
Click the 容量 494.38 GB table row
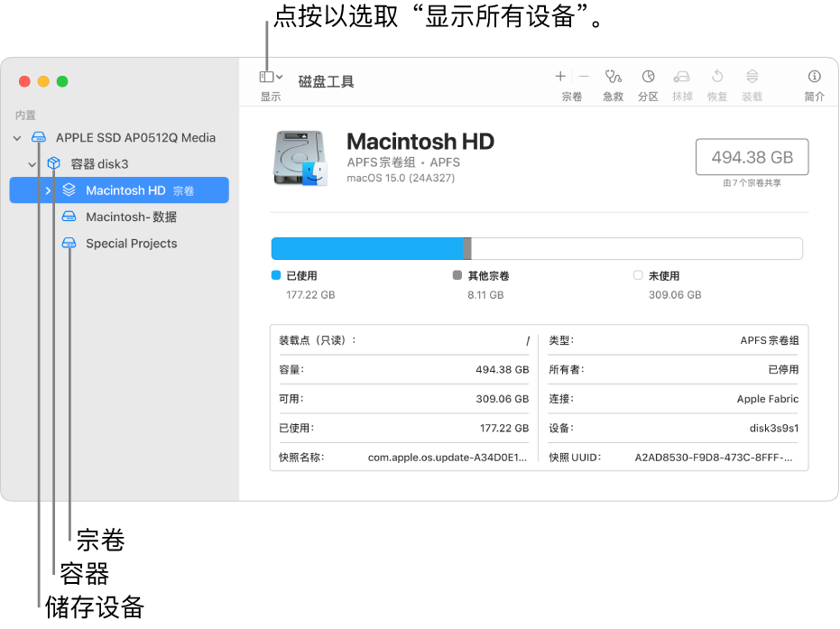click(404, 370)
